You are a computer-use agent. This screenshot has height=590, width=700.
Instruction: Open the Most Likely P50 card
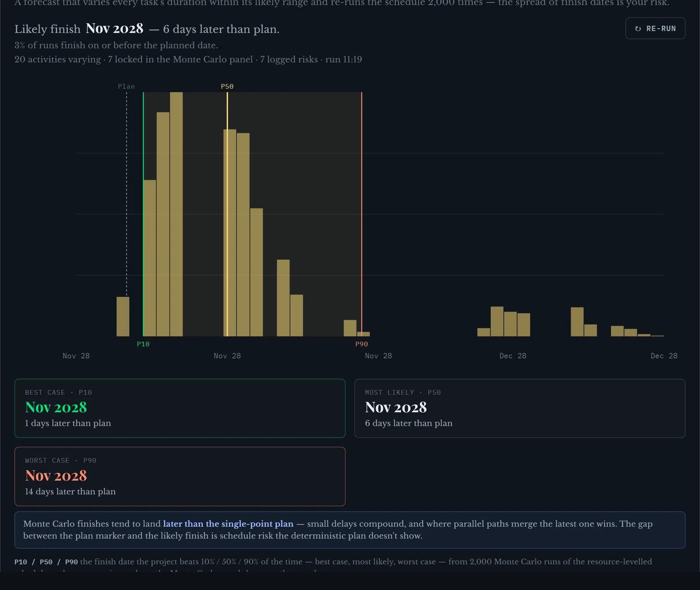(x=520, y=408)
